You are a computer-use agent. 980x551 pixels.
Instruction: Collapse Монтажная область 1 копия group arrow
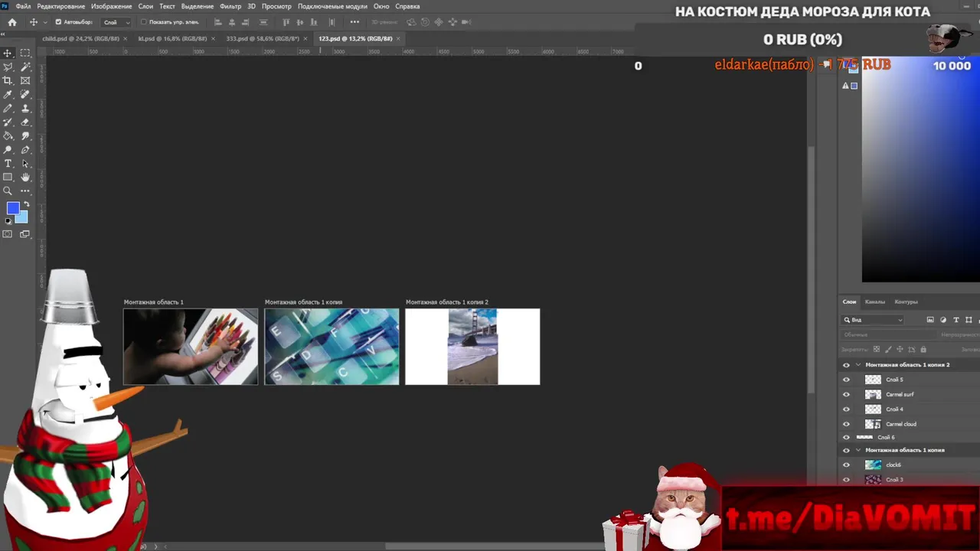[858, 450]
